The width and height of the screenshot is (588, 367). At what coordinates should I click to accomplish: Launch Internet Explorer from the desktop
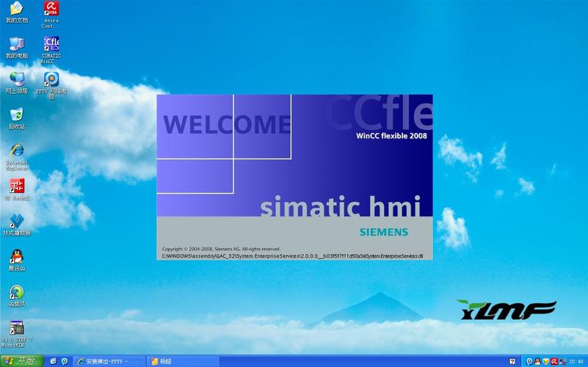[16, 156]
